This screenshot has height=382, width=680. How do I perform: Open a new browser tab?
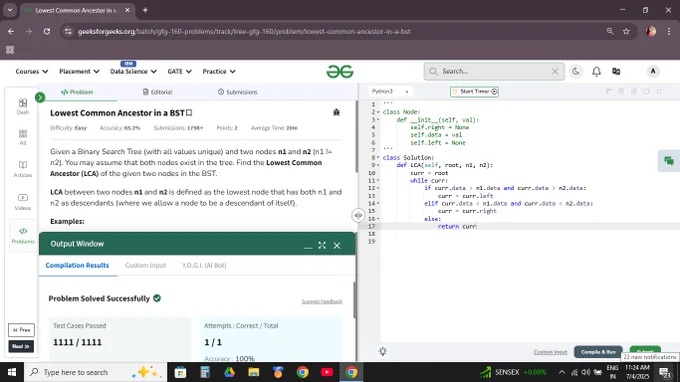[x=145, y=10]
